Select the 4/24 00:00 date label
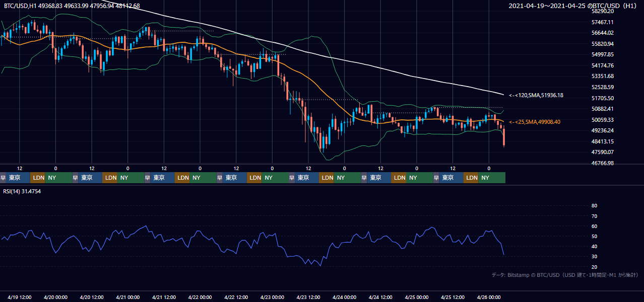Image resolution: width=644 pixels, height=302 pixels. [x=345, y=297]
